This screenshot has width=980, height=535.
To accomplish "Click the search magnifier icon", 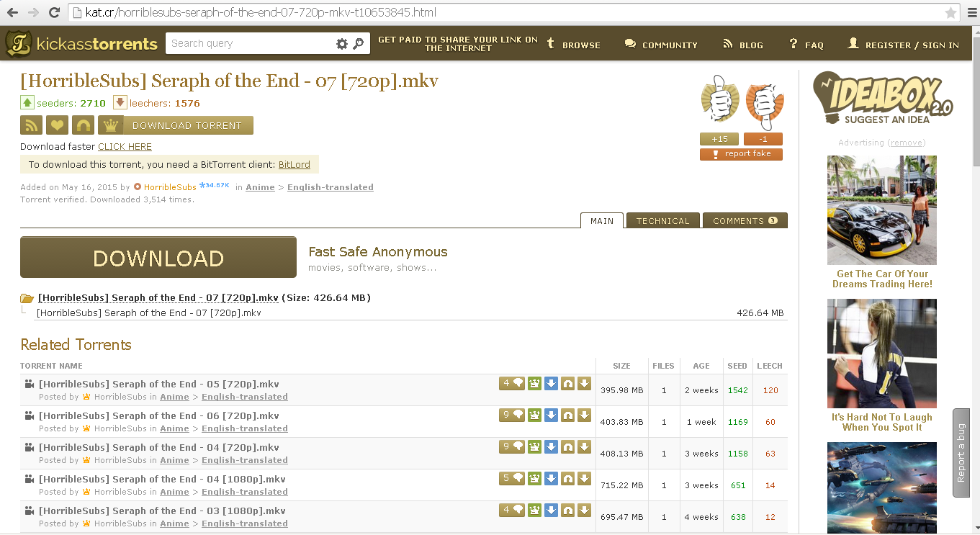I will (x=359, y=43).
